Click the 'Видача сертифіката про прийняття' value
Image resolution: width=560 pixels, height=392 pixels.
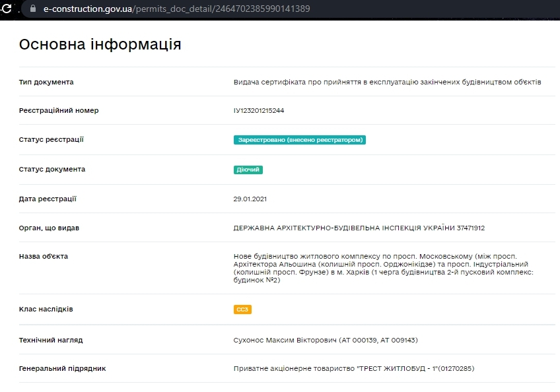[387, 82]
